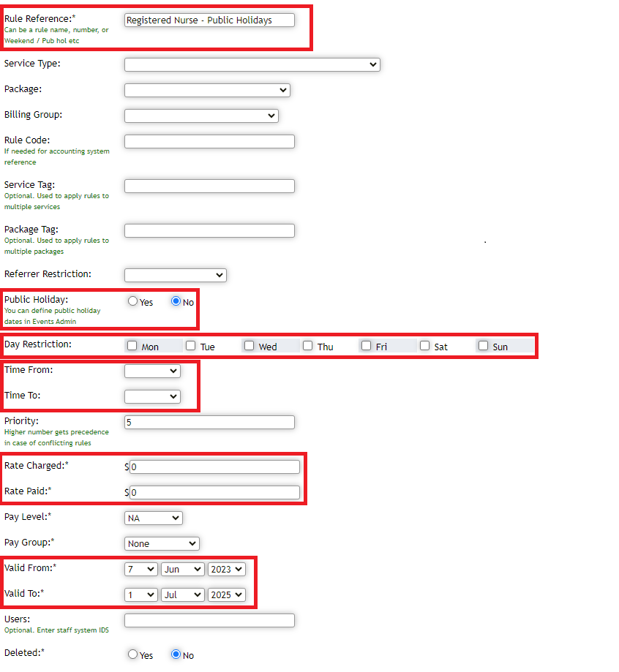The width and height of the screenshot is (619, 672).
Task: Click the Rule Reference text field
Action: tap(210, 20)
